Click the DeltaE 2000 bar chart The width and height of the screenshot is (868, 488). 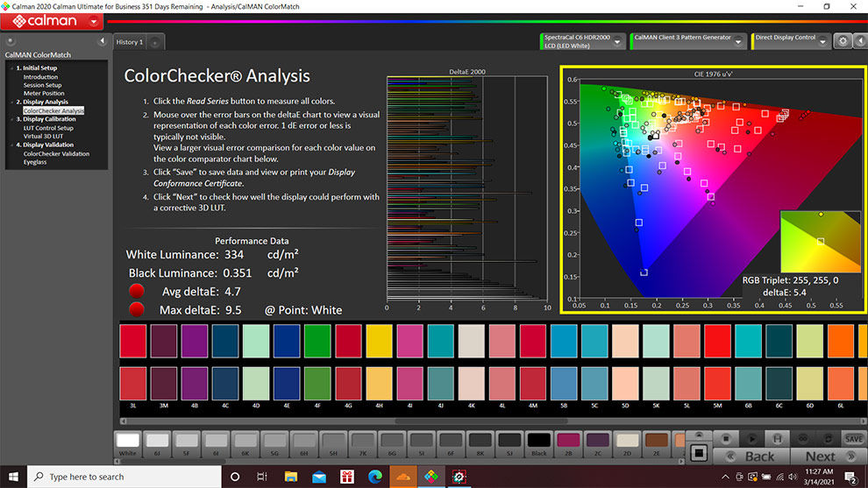[467, 188]
